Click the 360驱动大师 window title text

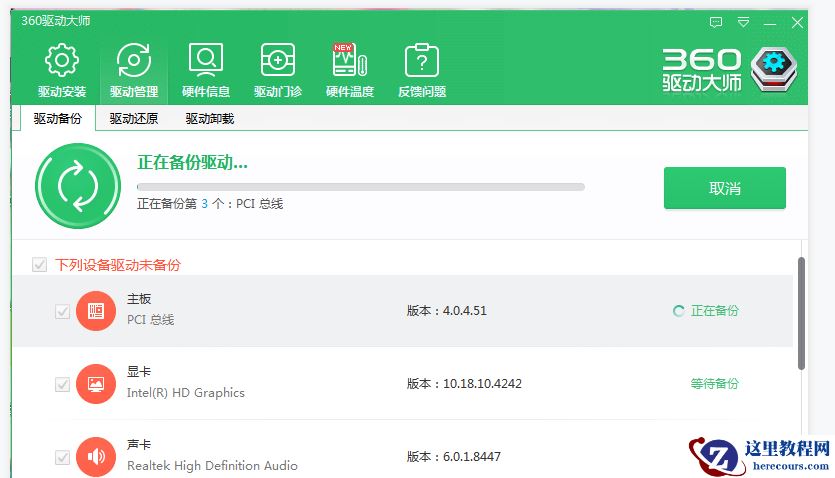point(55,21)
